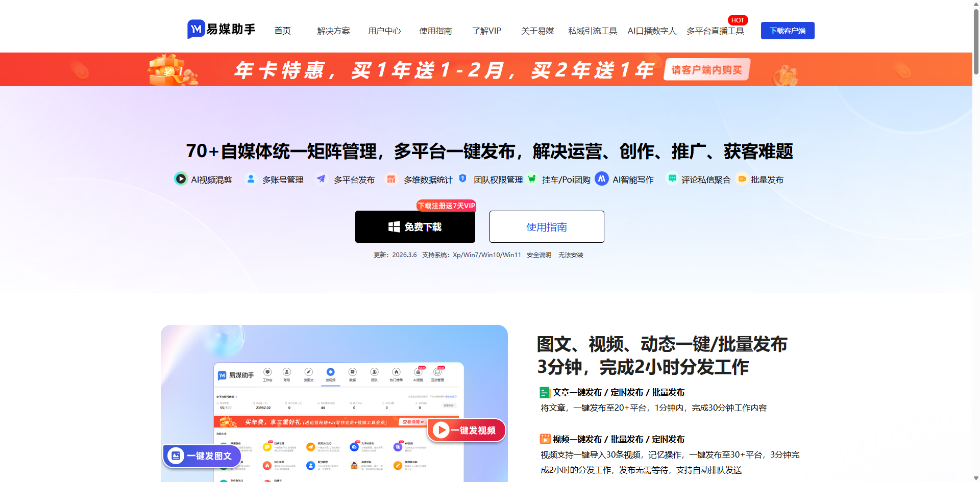Select the AI视频混剪 play icon

tap(181, 179)
